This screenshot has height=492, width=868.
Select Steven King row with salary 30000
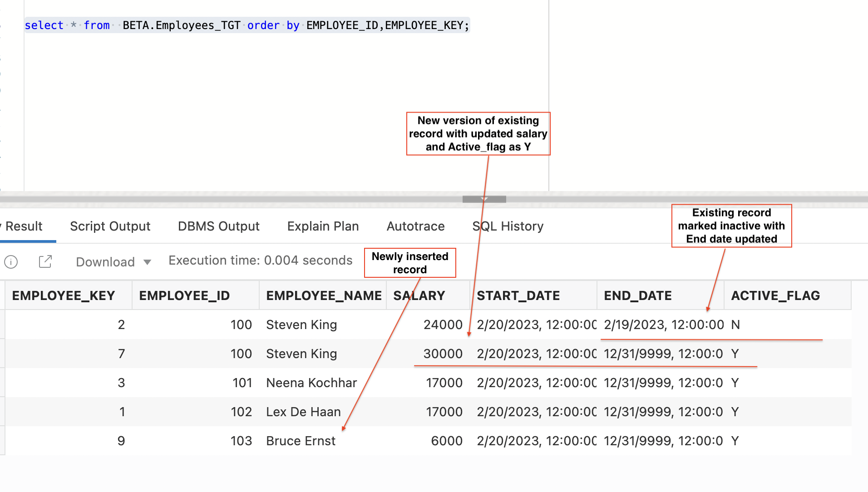pos(301,354)
